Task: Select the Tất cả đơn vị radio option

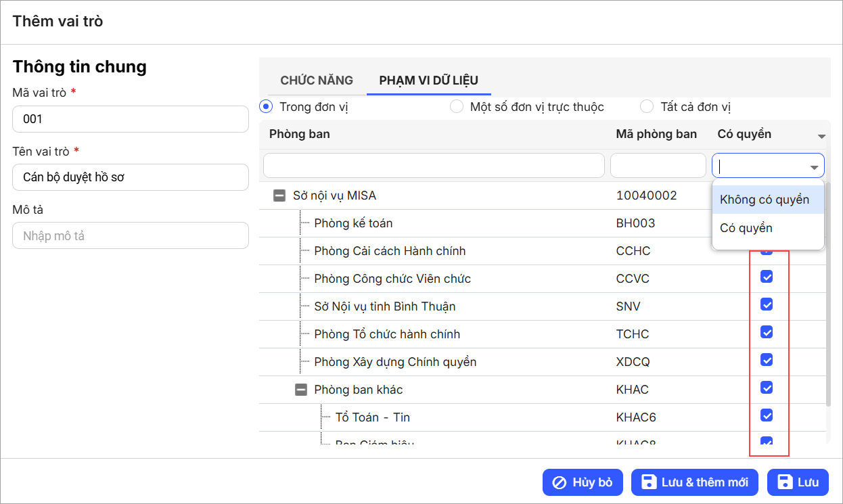Action: coord(647,107)
